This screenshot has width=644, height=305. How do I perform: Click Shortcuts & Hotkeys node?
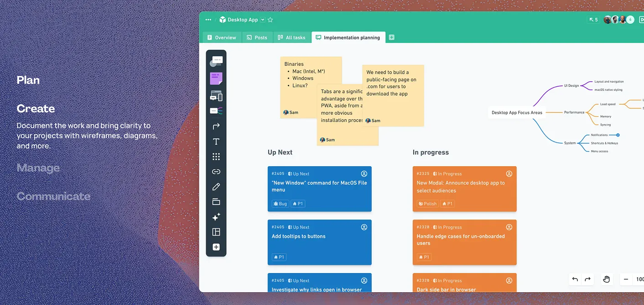[604, 143]
